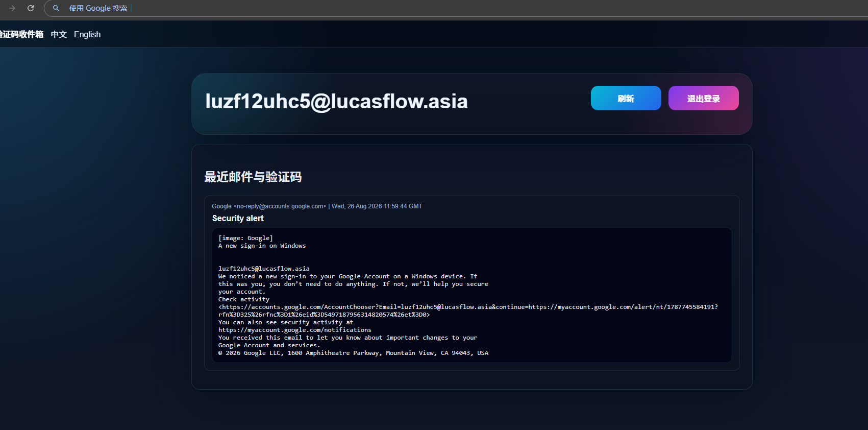Image resolution: width=868 pixels, height=430 pixels.
Task: Click the accounts.google.com AccountChooser URL
Action: coord(468,310)
